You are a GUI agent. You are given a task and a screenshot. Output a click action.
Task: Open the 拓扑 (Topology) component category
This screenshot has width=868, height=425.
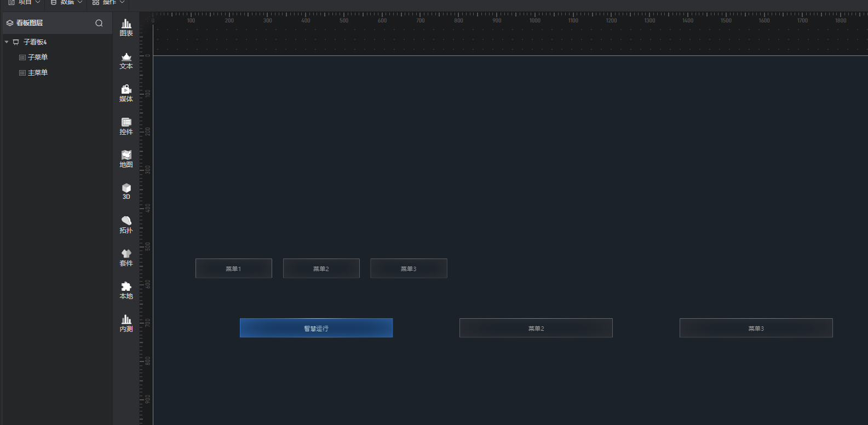click(126, 225)
